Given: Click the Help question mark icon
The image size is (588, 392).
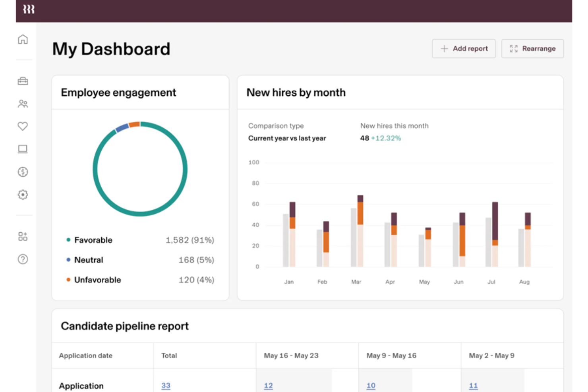Looking at the screenshot, I should tap(23, 259).
